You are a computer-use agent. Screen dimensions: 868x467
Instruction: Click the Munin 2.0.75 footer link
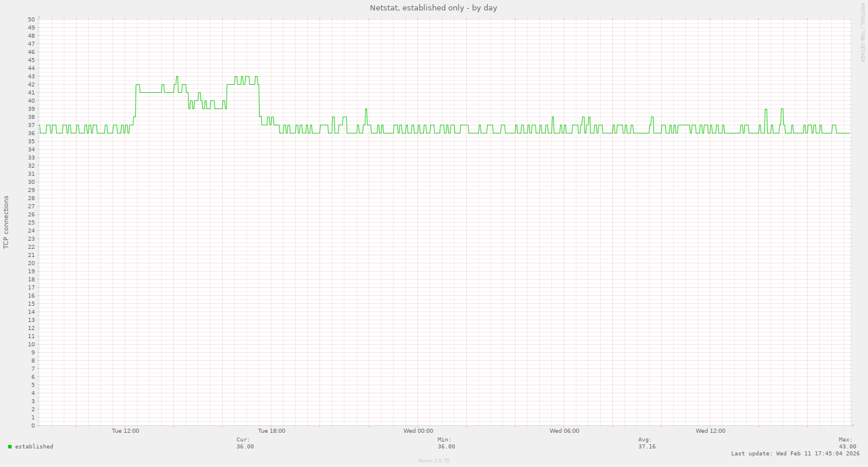click(x=433, y=461)
